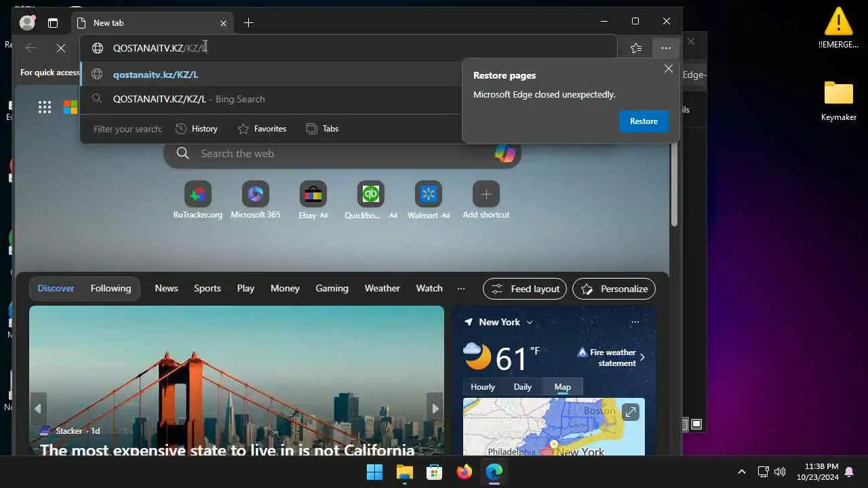Go to previous news carousel slide
This screenshot has height=488, width=868.
coord(38,408)
